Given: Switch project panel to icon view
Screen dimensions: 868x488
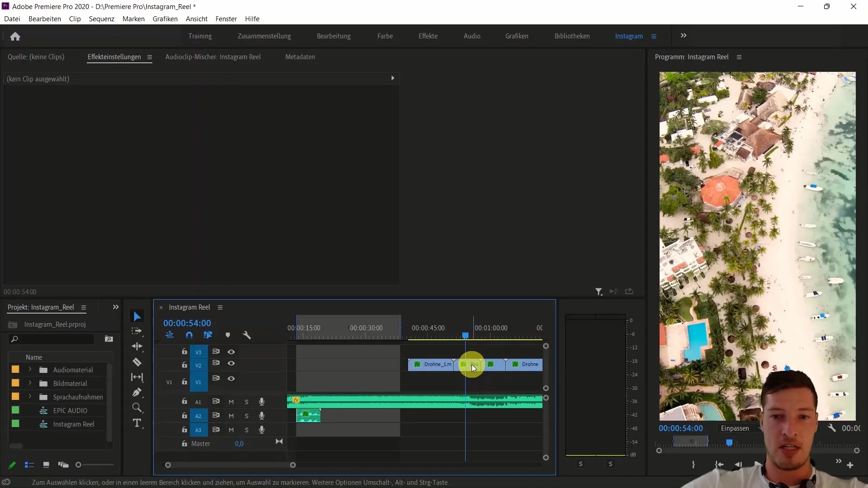Looking at the screenshot, I should click(46, 465).
